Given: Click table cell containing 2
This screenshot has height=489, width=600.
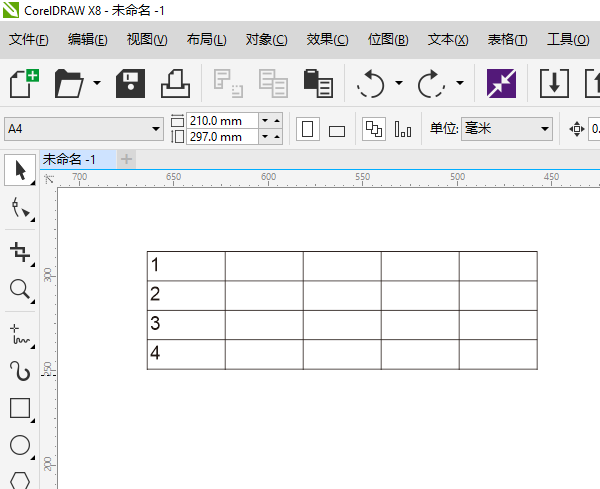Looking at the screenshot, I should point(186,295).
